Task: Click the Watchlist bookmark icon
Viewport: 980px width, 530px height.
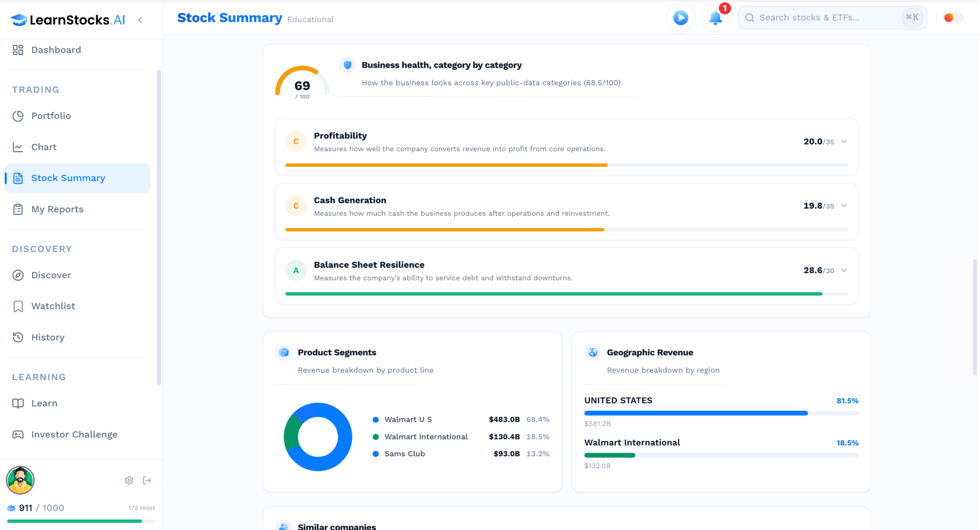Action: click(x=18, y=306)
